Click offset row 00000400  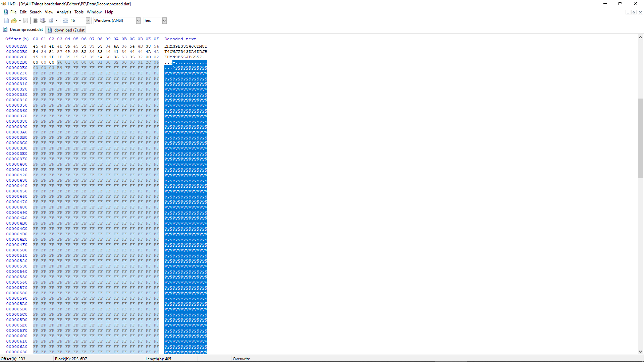click(17, 164)
